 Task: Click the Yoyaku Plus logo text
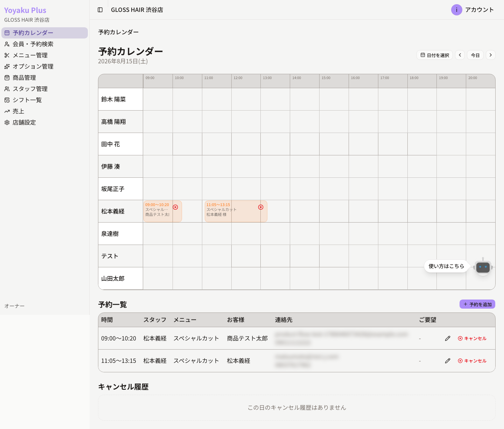(x=25, y=10)
